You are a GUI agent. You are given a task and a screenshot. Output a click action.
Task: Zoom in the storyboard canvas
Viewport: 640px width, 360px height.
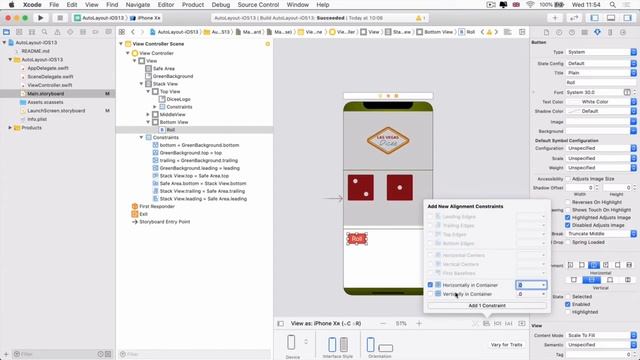[x=419, y=324]
